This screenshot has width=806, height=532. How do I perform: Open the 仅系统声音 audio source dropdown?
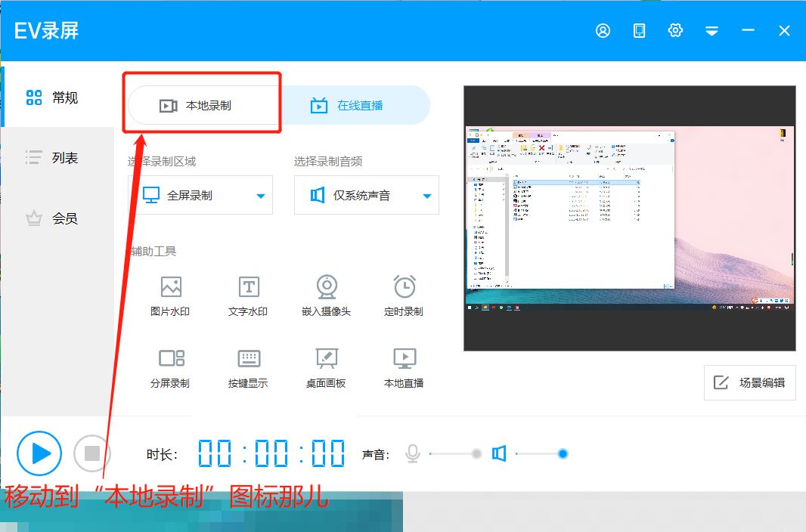click(x=366, y=195)
